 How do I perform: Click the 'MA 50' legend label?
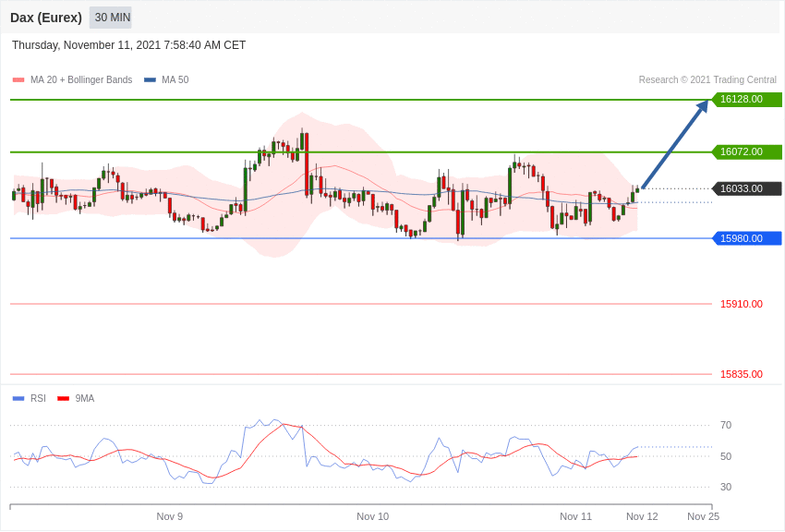click(175, 79)
